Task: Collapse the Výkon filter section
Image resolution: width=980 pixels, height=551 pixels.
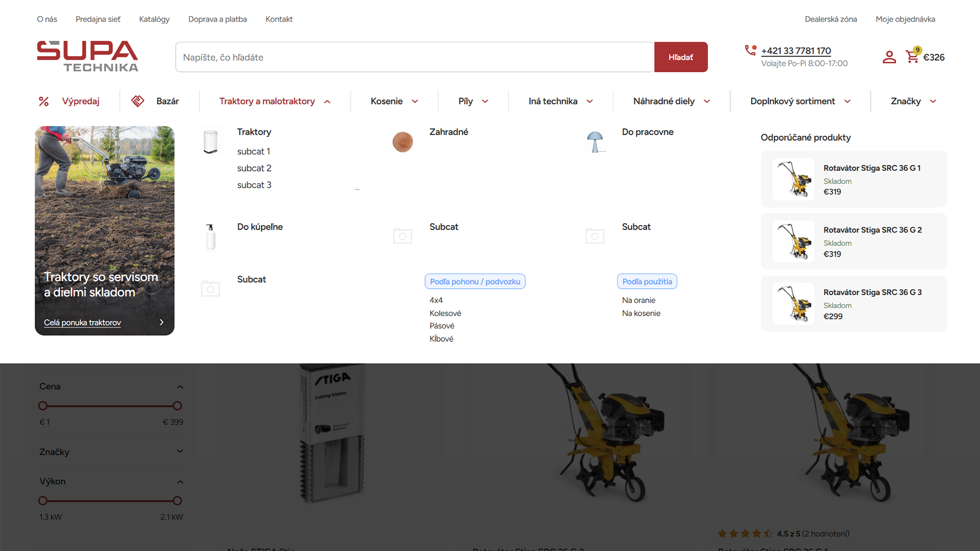Action: tap(180, 482)
